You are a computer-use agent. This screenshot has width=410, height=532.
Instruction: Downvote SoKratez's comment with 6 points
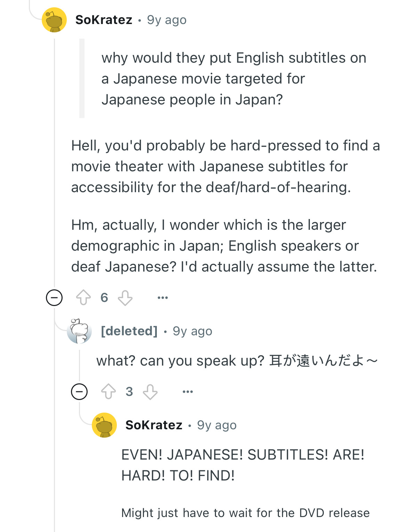125,298
